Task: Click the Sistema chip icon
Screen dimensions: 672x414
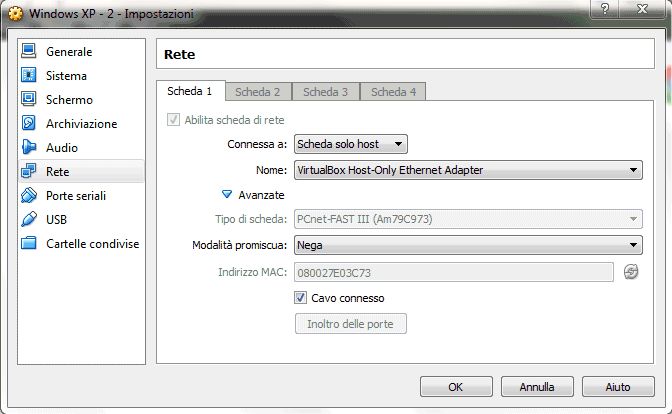Action: tap(29, 75)
